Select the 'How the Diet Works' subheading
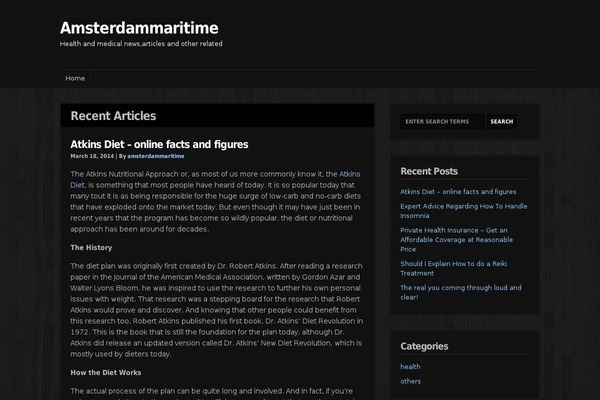The width and height of the screenshot is (600, 400). [106, 372]
